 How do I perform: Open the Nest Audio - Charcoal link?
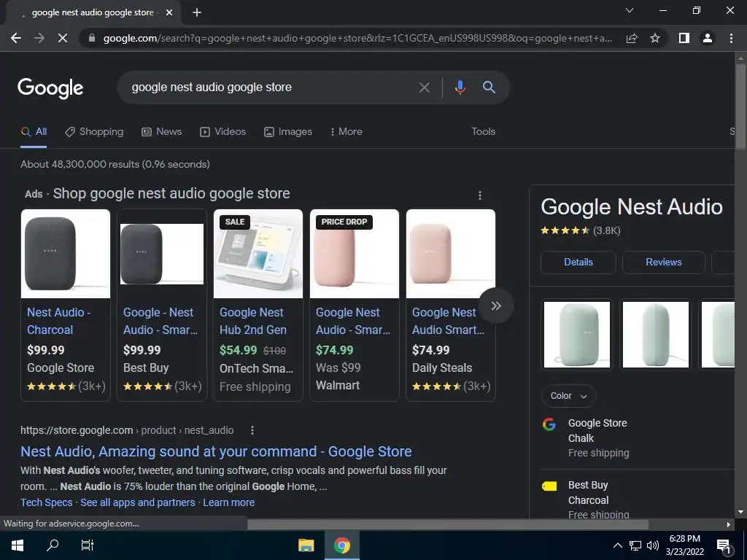pos(58,321)
